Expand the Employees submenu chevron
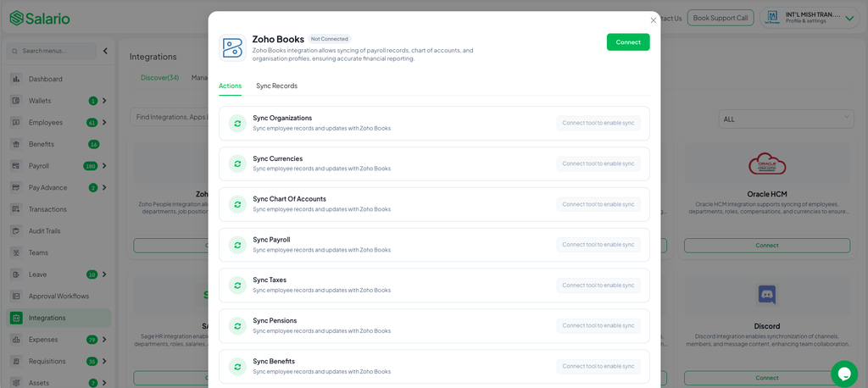The width and height of the screenshot is (868, 388). pos(104,122)
